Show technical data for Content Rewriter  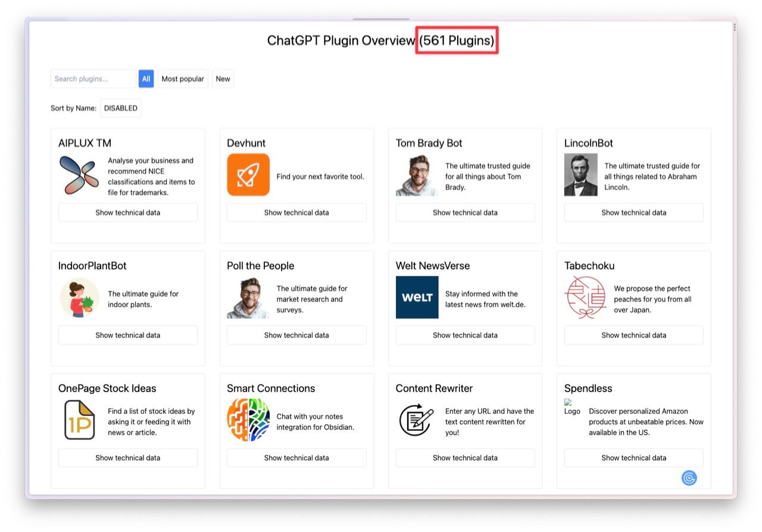[466, 458]
